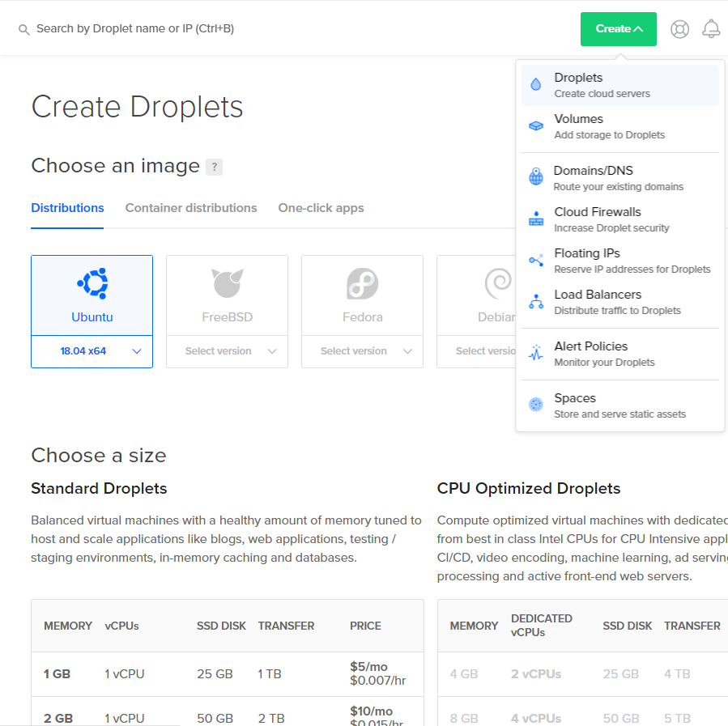Click the Choose an image help question mark
728x726 pixels.
[x=214, y=167]
